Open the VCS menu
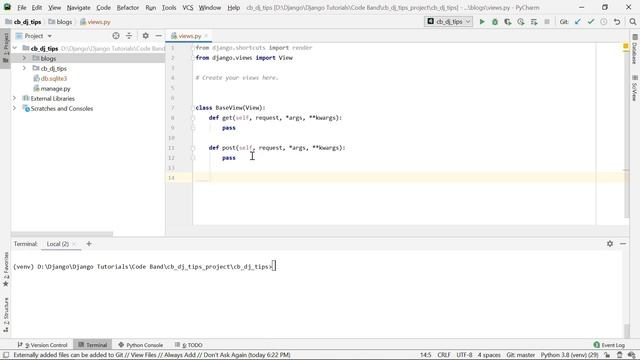Image resolution: width=640 pixels, height=360 pixels. click(188, 7)
